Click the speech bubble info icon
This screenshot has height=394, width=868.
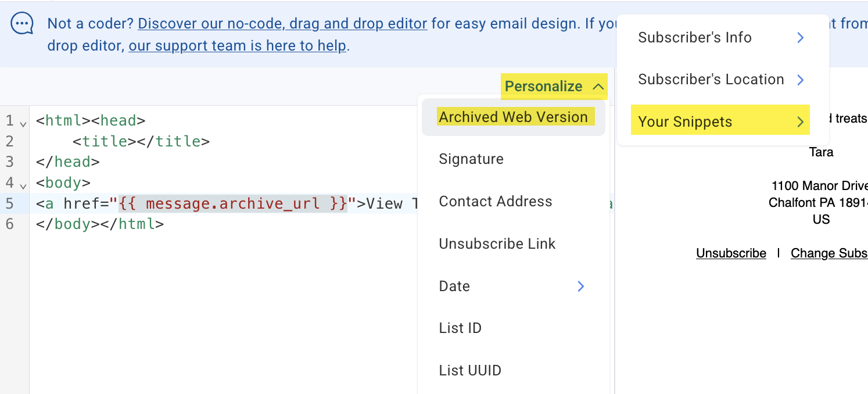coord(22,24)
